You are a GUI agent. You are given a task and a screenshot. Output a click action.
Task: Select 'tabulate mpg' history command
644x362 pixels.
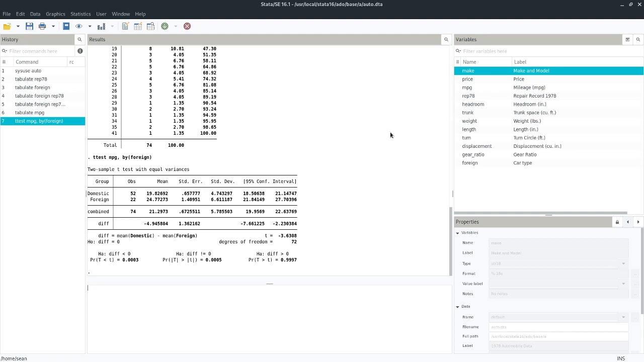pyautogui.click(x=43, y=113)
